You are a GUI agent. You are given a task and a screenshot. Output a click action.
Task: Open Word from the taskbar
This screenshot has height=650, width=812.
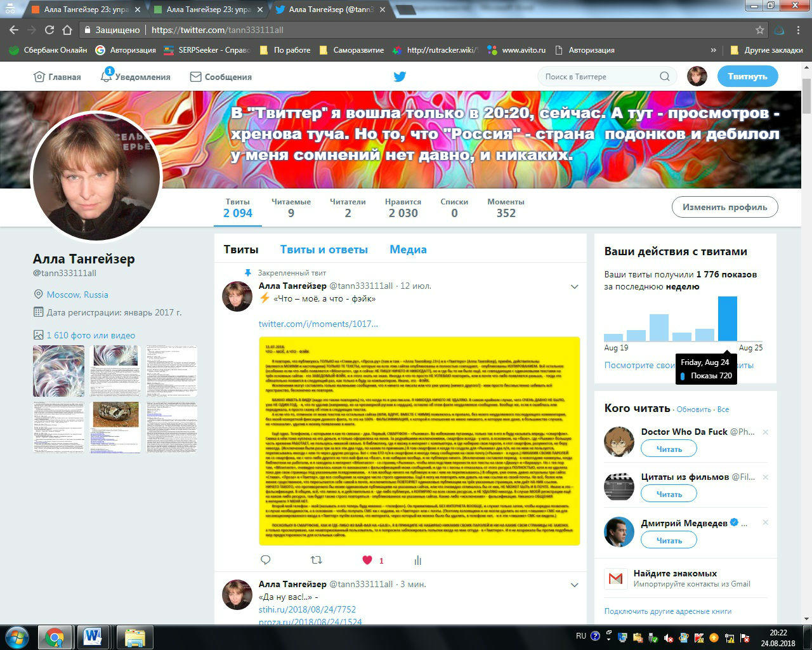93,637
